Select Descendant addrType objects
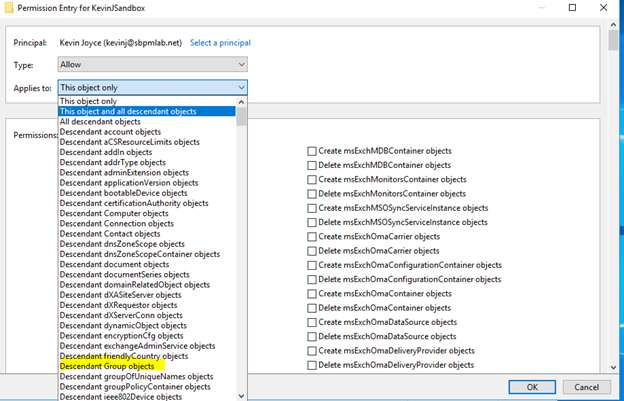624x401 pixels. point(147,162)
